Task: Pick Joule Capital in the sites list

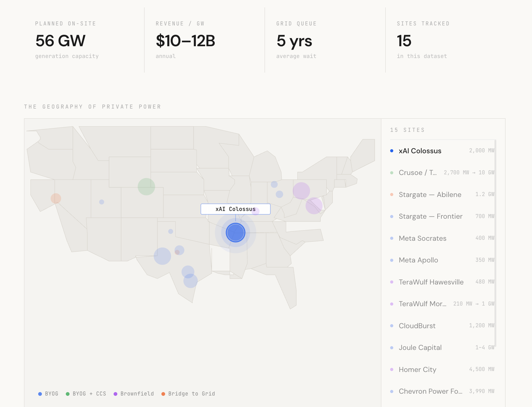Action: (442, 347)
